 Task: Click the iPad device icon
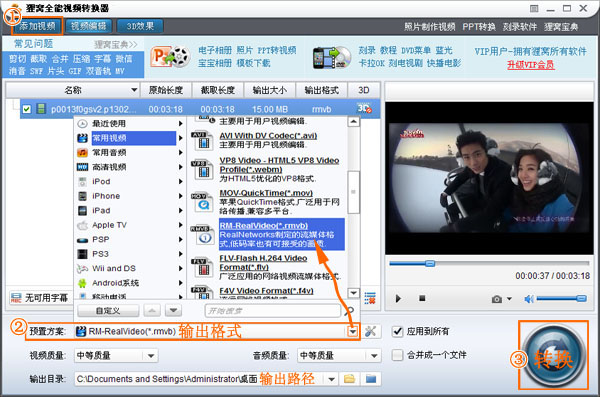pos(82,211)
